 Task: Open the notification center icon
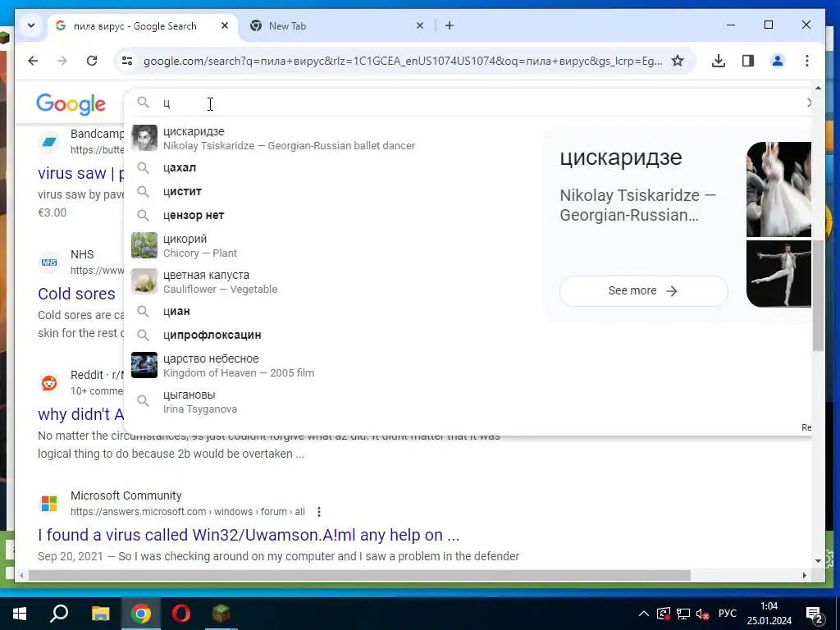(x=815, y=615)
